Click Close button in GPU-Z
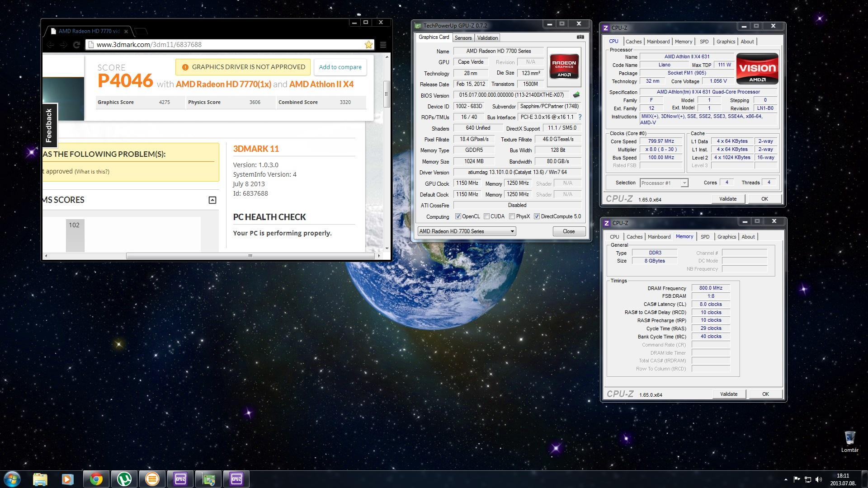 tap(569, 231)
